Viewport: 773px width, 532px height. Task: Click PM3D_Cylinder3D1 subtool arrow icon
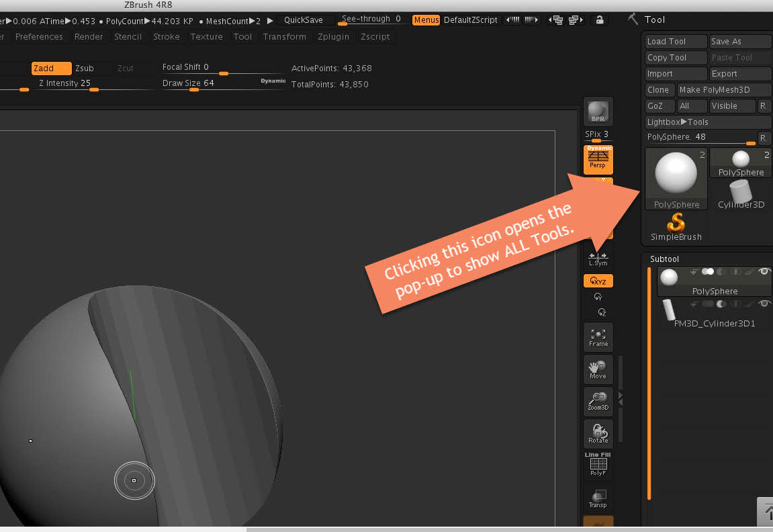[694, 304]
